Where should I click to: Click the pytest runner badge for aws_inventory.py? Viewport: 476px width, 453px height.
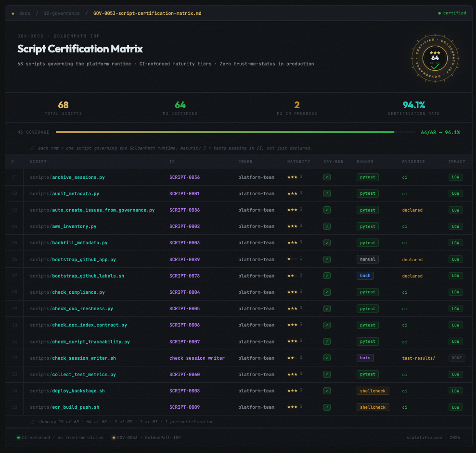click(x=367, y=226)
